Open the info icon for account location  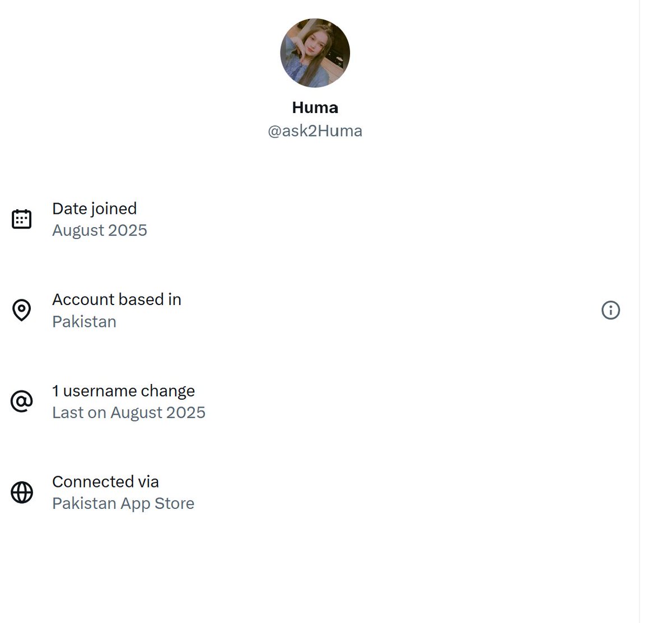pos(610,310)
